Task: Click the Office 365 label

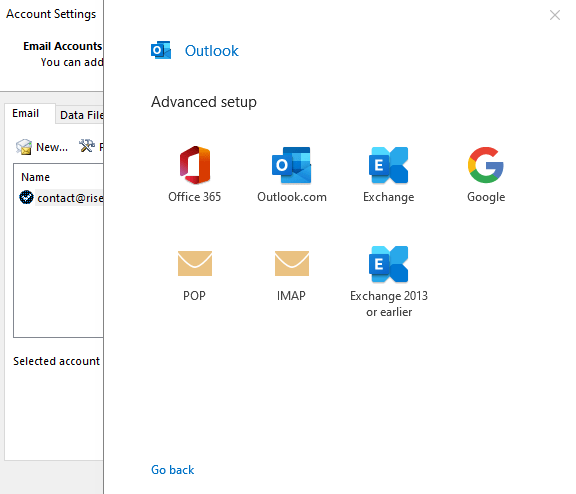Action: coord(195,197)
